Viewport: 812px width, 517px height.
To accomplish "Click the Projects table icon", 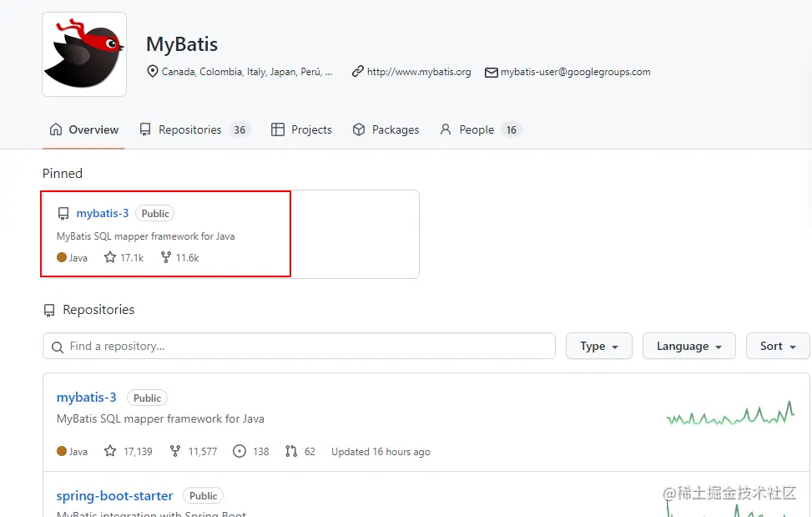I will (278, 129).
